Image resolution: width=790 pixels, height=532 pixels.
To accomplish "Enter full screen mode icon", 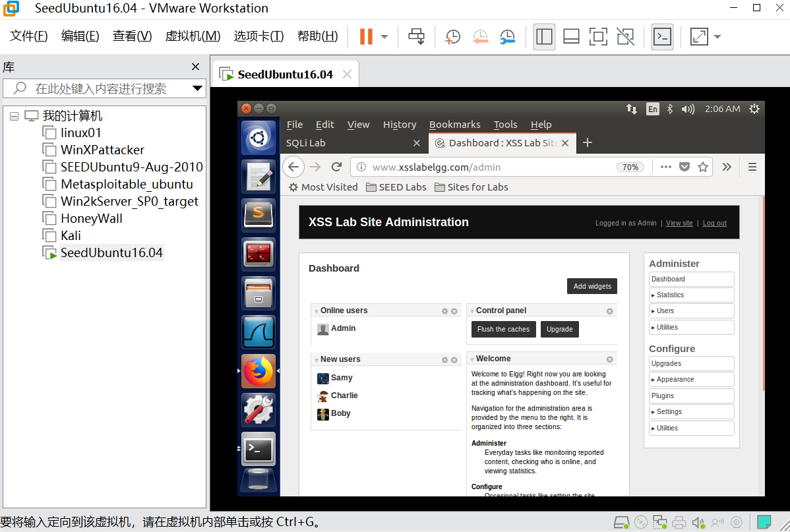I will [598, 36].
